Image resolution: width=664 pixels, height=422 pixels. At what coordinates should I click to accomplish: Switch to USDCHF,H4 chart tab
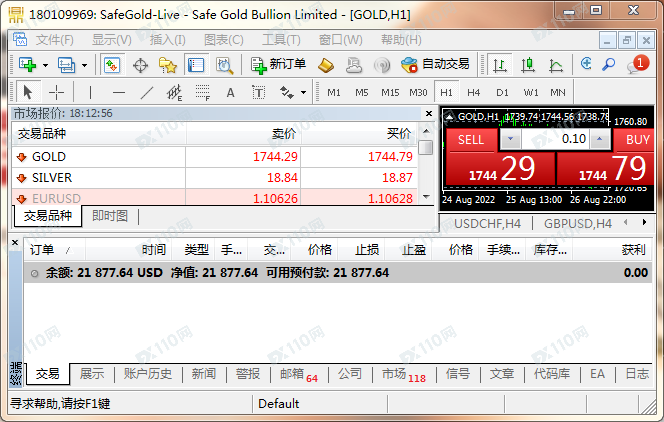[x=487, y=223]
